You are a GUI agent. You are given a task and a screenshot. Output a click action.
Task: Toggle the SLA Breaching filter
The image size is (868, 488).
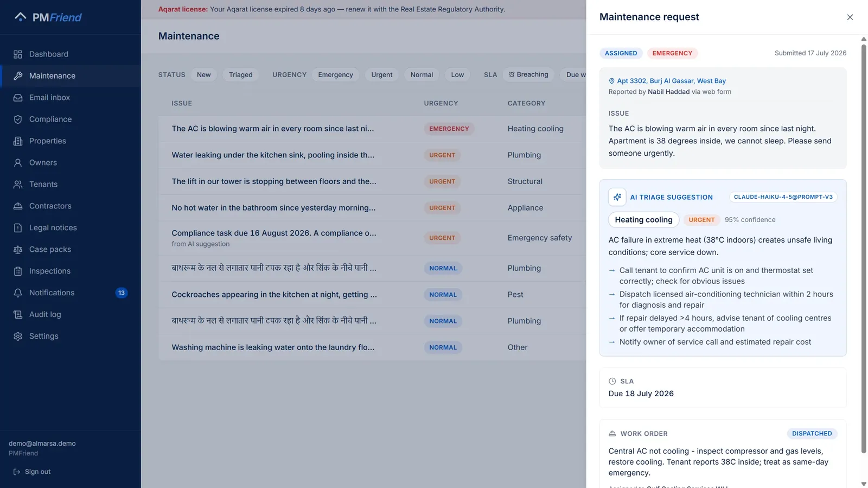(x=529, y=75)
